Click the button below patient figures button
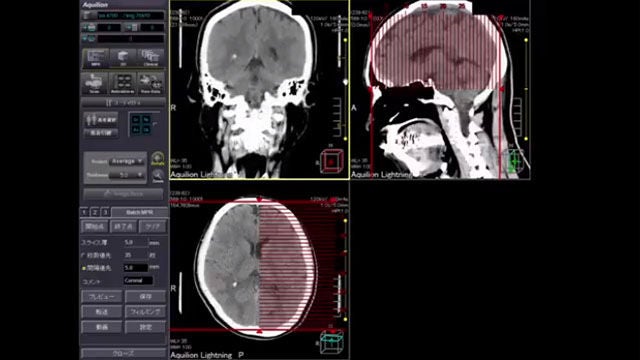 [x=101, y=133]
